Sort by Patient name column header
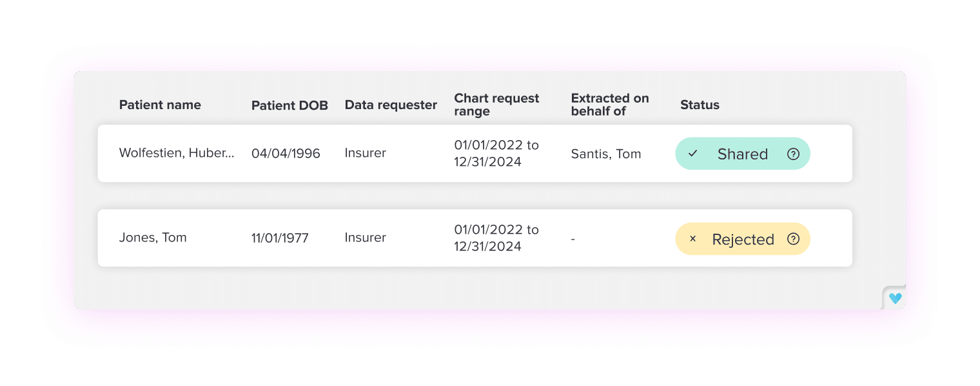Viewport: 980px width, 386px height. point(160,105)
